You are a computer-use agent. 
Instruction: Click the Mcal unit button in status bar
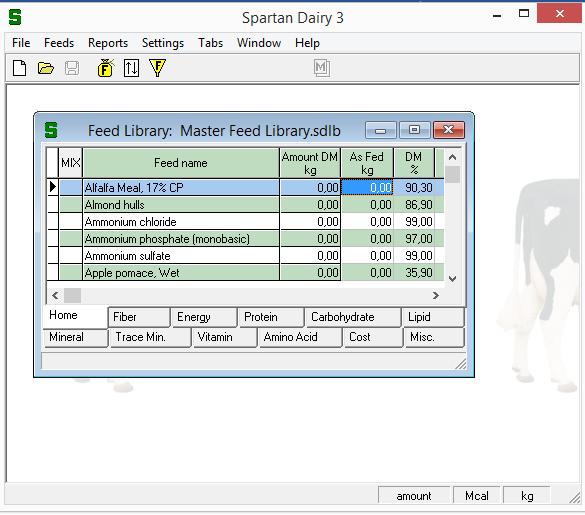[x=476, y=496]
